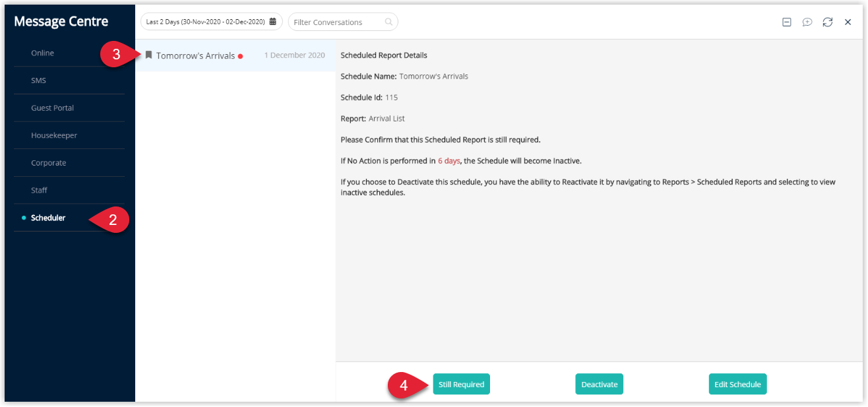Open the Last 2 Days date range selector

point(211,22)
